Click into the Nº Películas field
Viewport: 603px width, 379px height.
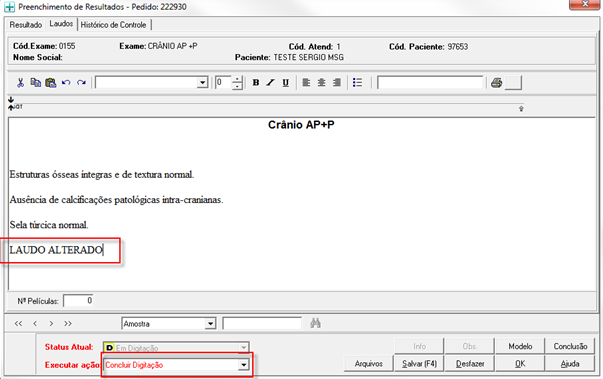[x=78, y=301]
